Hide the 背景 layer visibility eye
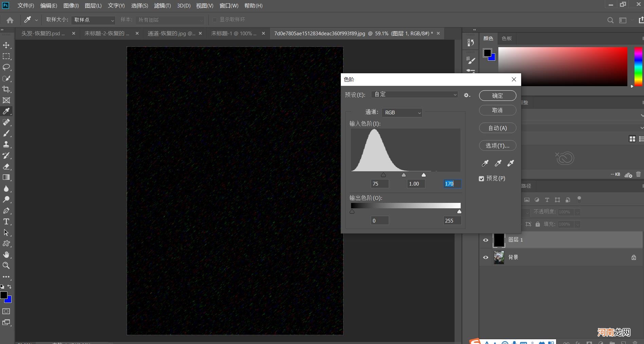The width and height of the screenshot is (644, 344). (x=486, y=257)
